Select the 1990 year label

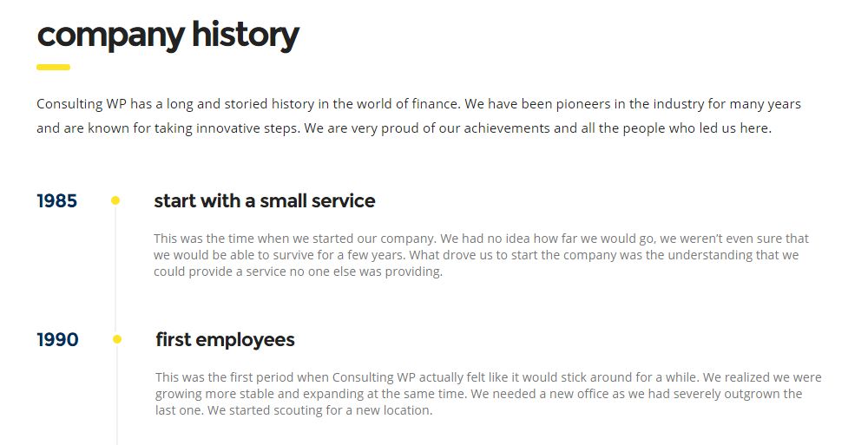click(x=57, y=340)
